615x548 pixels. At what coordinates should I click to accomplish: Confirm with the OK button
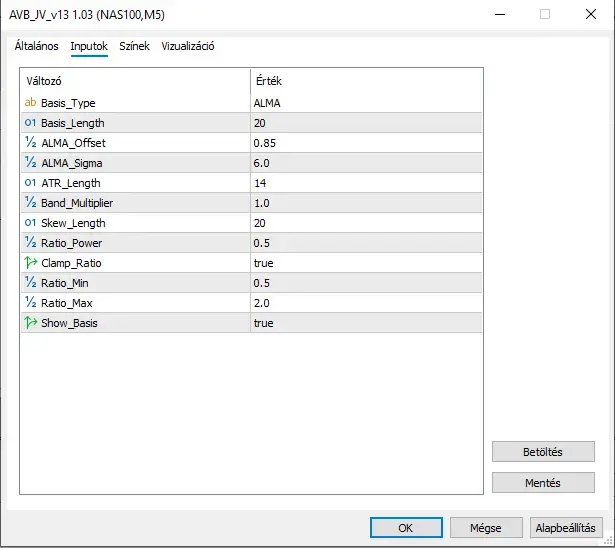pos(406,528)
